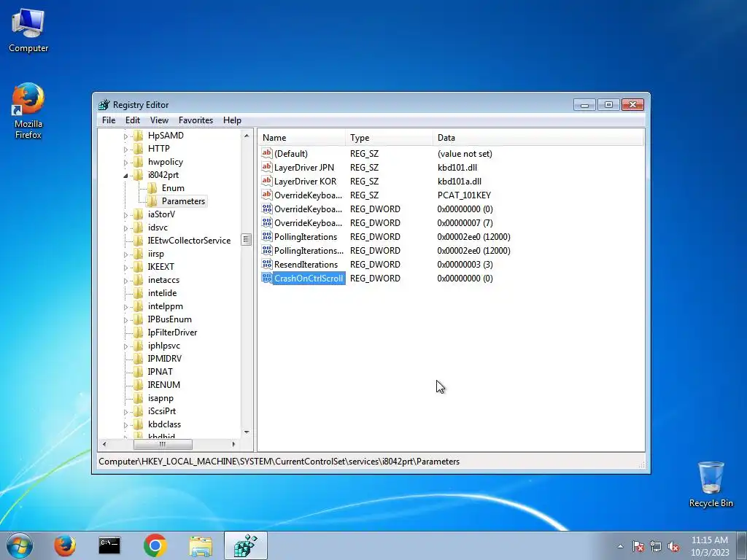Expand the HpSAMD tree node
The height and width of the screenshot is (560, 747).
(125, 136)
